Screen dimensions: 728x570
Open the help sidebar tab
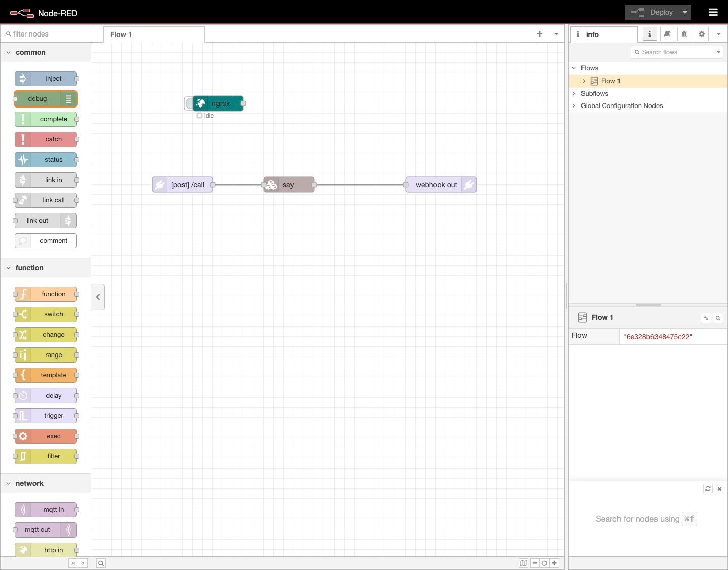[667, 34]
